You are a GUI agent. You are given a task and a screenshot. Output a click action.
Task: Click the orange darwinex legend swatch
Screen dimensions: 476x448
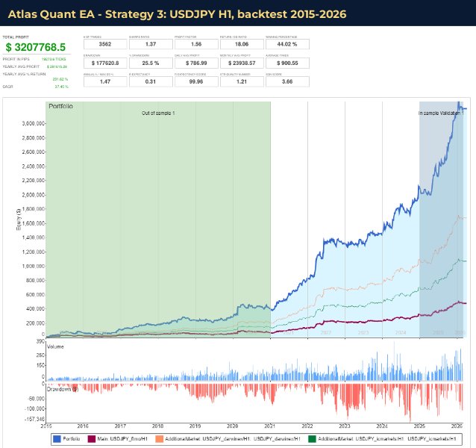tap(159, 439)
